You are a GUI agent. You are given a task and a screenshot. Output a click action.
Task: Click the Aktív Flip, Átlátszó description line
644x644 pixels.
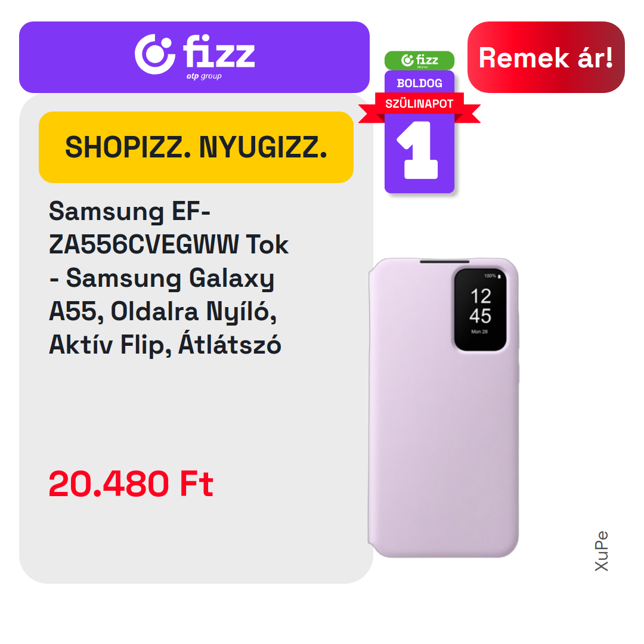coord(165,345)
